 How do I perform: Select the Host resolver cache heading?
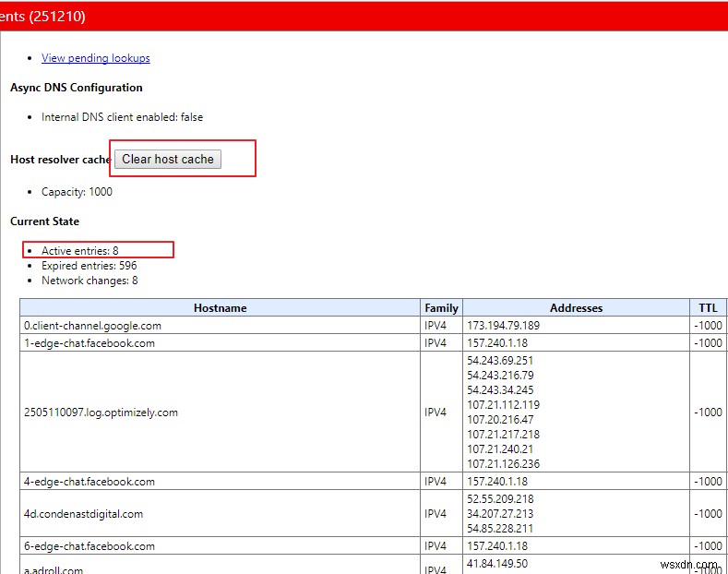[60, 160]
